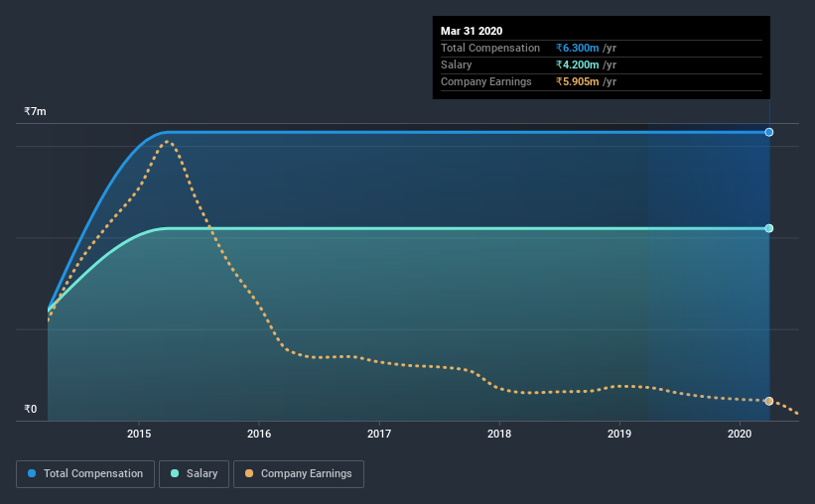Screen dimensions: 815x504
Task: Click the 2019 x-axis label
Action: (619, 434)
